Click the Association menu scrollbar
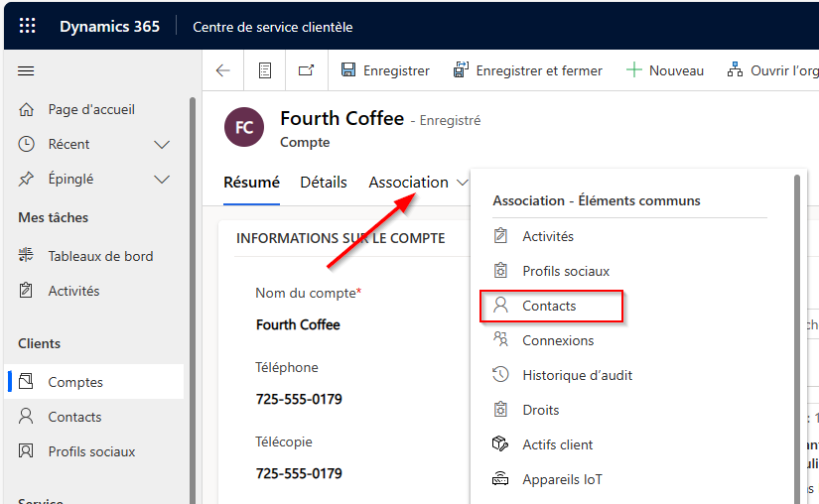 click(797, 339)
